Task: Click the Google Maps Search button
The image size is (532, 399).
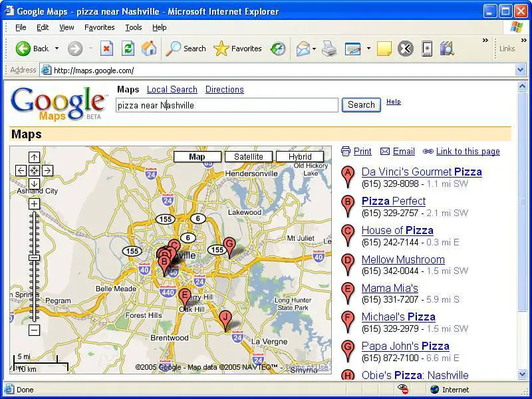Action: click(x=361, y=105)
